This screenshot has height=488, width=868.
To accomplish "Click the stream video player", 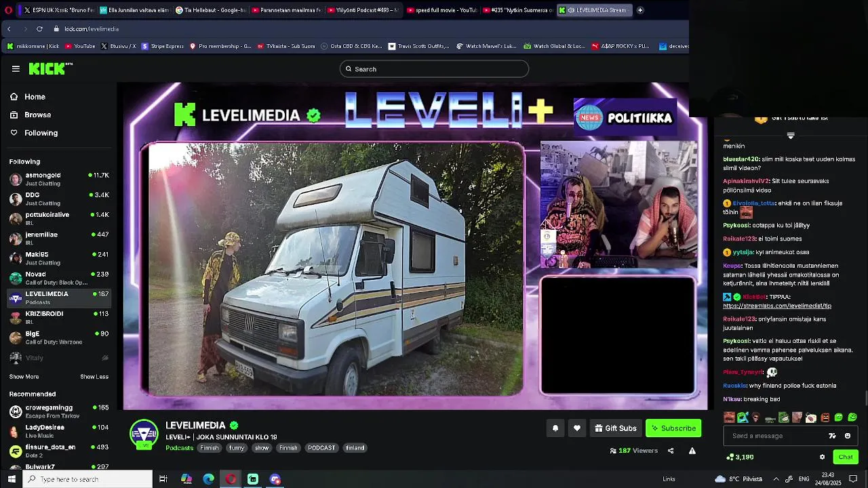I will pyautogui.click(x=416, y=246).
